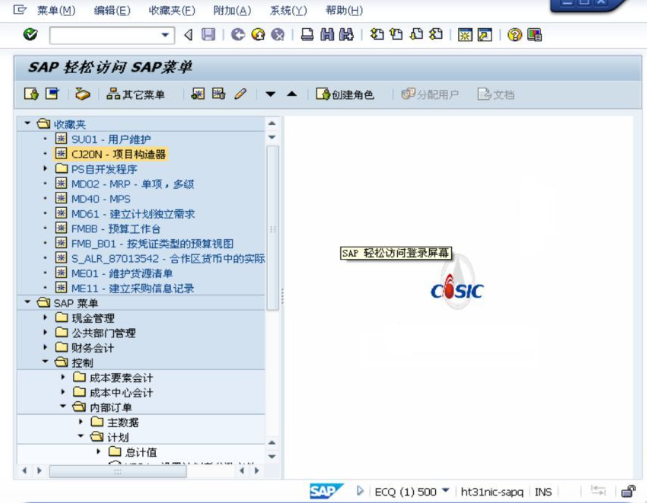Open the 帮助(H) menu
This screenshot has width=647, height=503.
click(344, 10)
